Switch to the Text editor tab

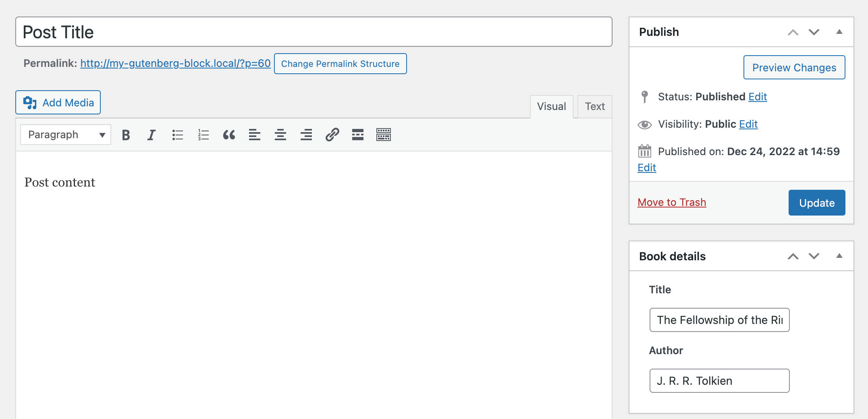pyautogui.click(x=595, y=107)
